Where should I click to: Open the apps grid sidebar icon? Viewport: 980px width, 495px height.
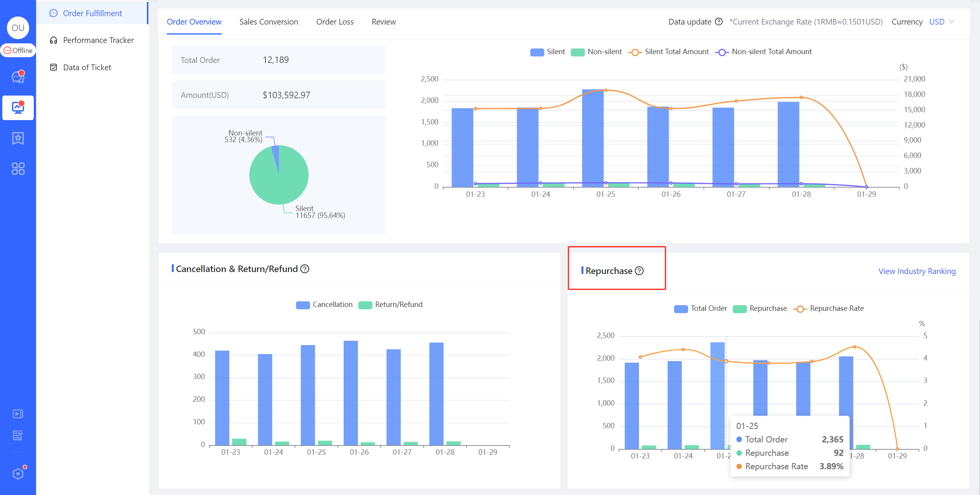pyautogui.click(x=18, y=168)
